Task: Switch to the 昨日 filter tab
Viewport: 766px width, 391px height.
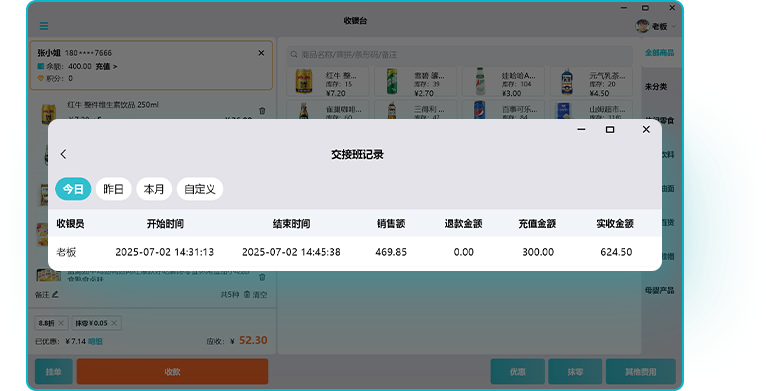Action: click(113, 189)
